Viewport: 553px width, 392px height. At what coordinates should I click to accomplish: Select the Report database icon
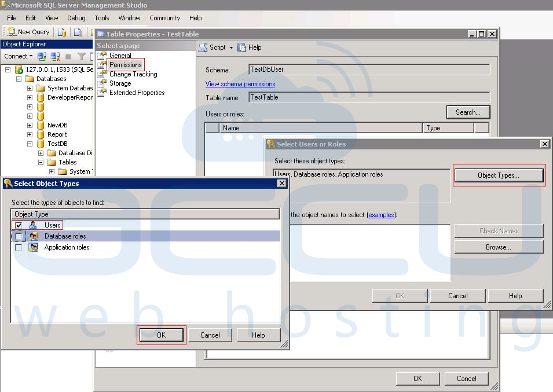[41, 134]
